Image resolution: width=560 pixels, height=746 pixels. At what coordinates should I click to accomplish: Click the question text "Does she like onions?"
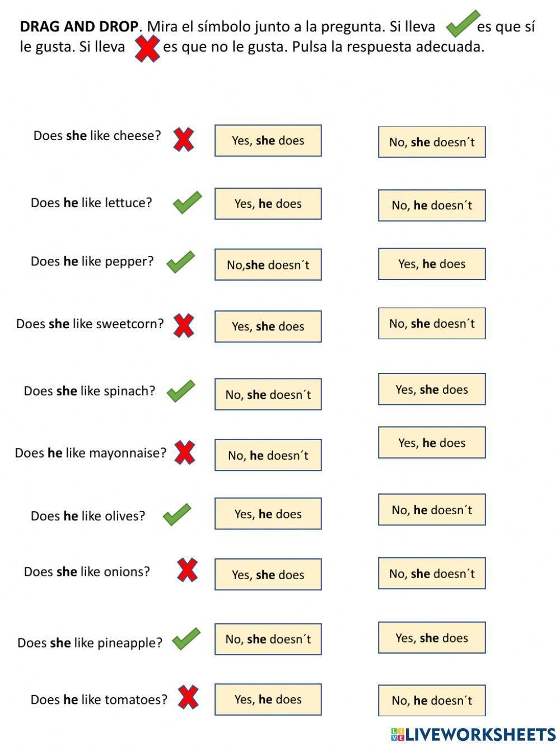pos(87,572)
